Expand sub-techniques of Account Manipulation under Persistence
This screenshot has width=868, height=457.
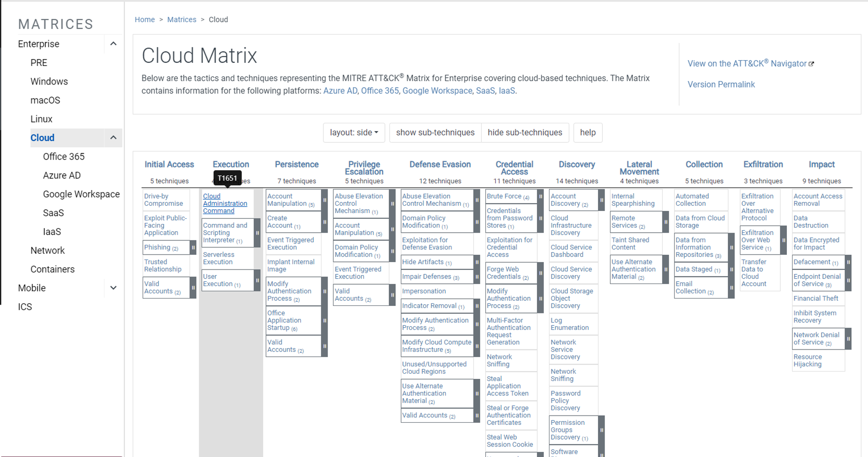[324, 200]
